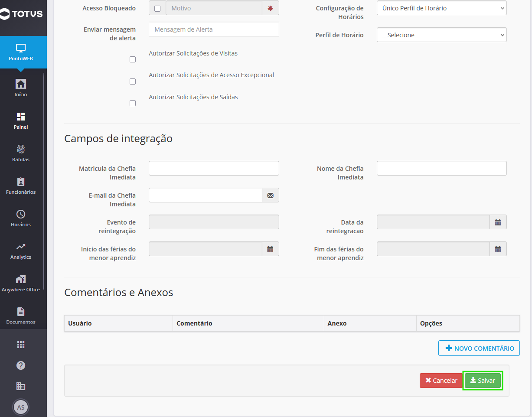Image resolution: width=532 pixels, height=417 pixels.
Task: Open the apps grid icon in sidebar
Action: pyautogui.click(x=21, y=345)
